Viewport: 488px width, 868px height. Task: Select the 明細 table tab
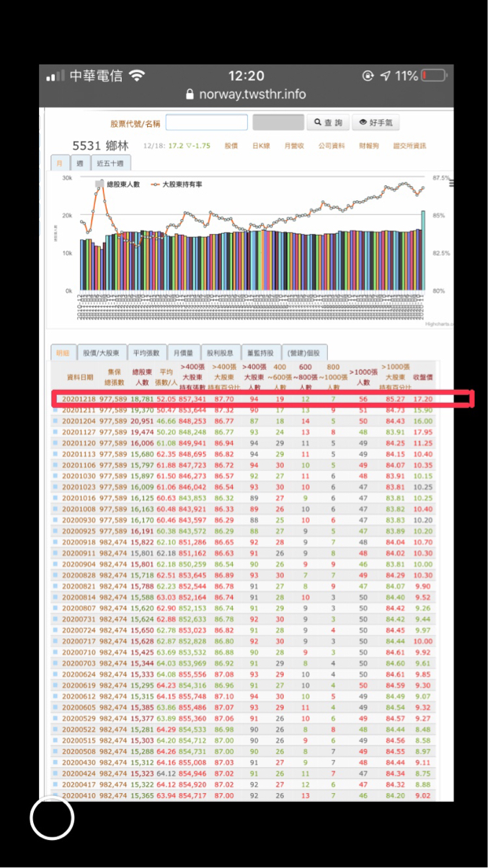[x=61, y=353]
